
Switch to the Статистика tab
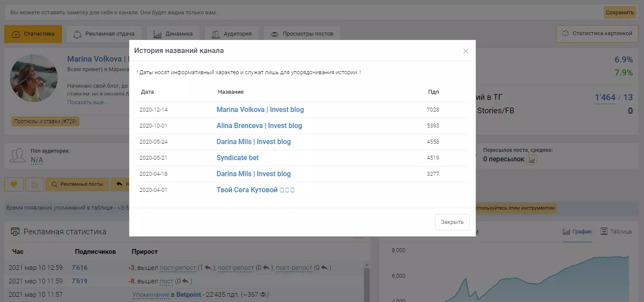click(33, 34)
